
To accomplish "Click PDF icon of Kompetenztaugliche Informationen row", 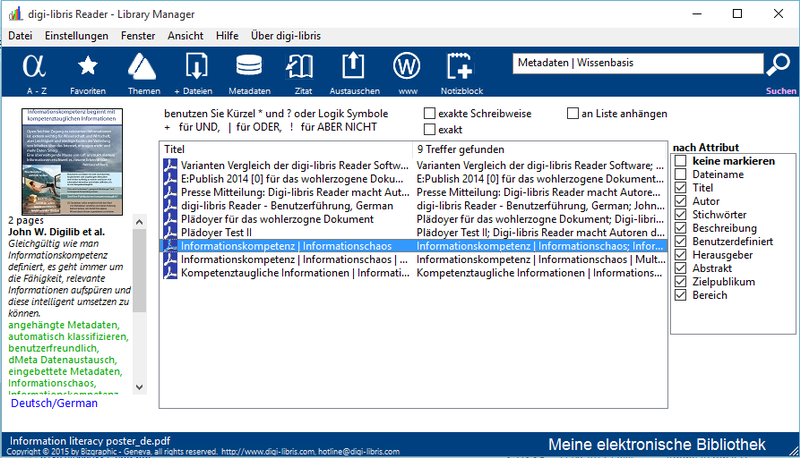I will tap(170, 273).
